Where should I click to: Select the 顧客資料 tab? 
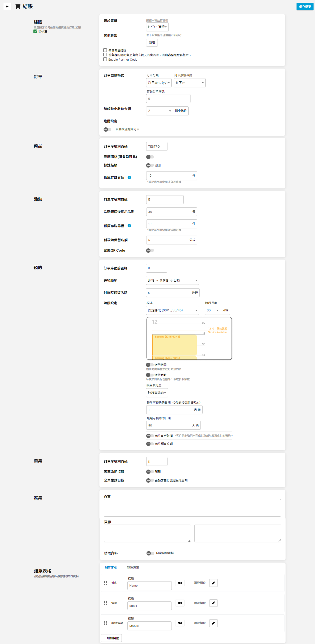point(111,568)
